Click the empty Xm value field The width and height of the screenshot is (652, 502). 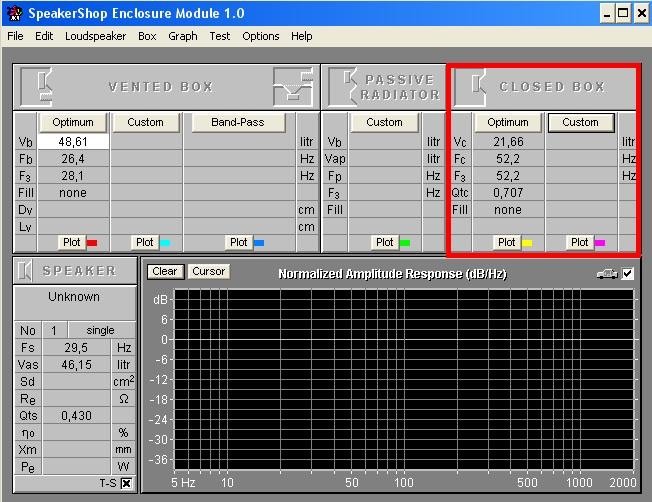pos(77,450)
